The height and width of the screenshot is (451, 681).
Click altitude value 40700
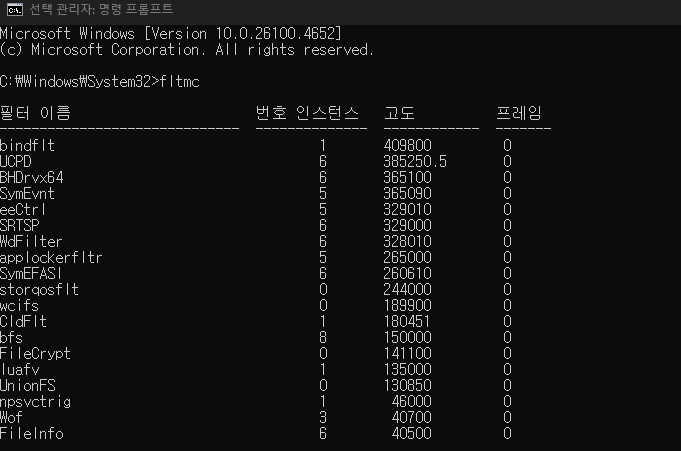pos(411,418)
